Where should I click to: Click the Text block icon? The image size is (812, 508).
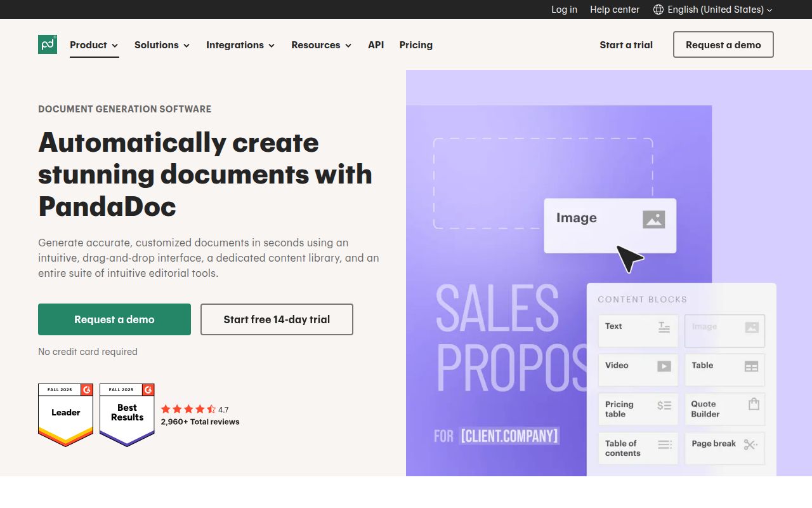coord(664,327)
